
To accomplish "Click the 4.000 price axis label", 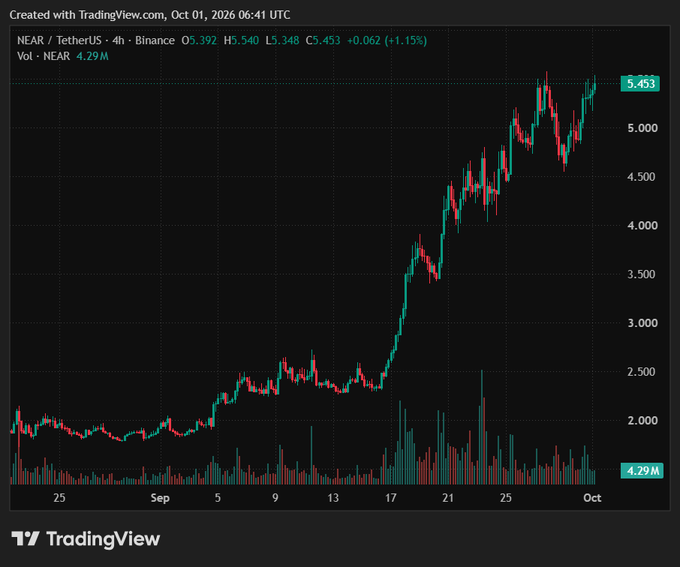I will (x=642, y=226).
